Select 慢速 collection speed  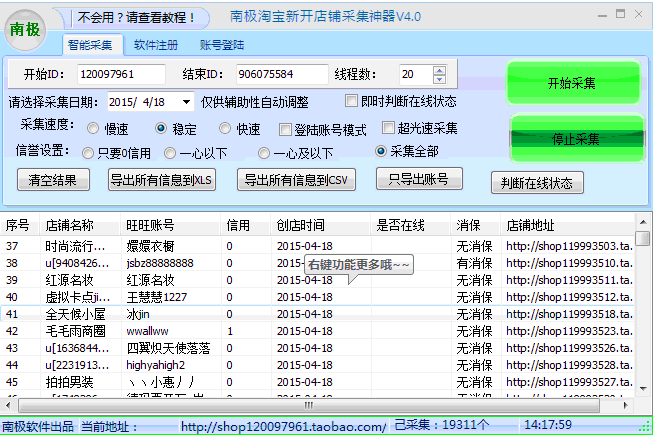[93, 129]
